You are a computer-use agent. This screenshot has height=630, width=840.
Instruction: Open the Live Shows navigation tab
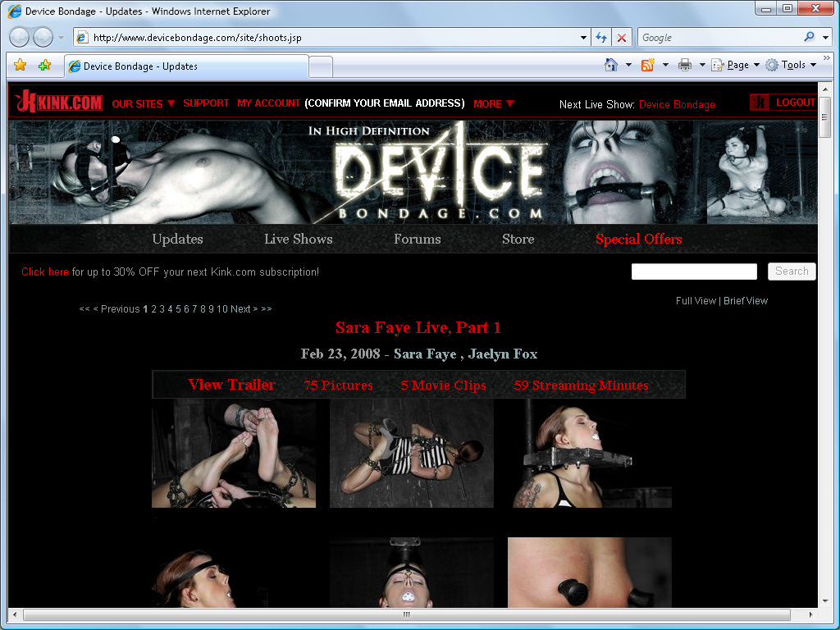point(298,239)
